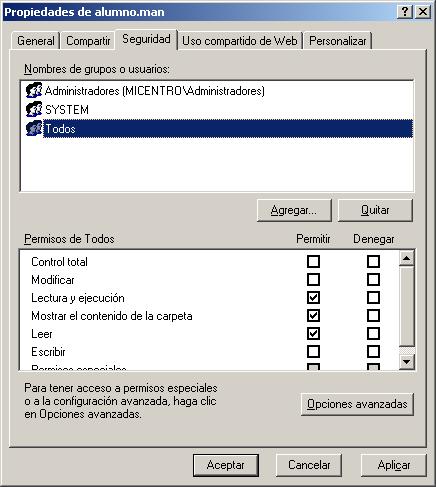436x487 pixels.
Task: Click the Agregar... button
Action: click(294, 210)
